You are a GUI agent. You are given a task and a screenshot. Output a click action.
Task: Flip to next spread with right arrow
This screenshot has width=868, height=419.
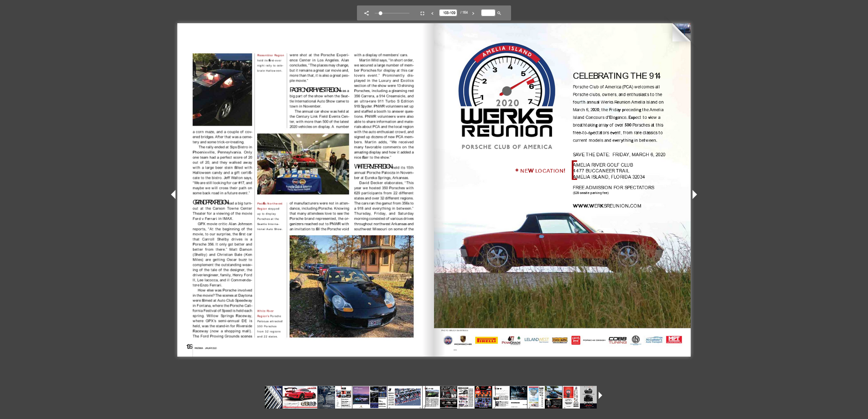pos(694,194)
